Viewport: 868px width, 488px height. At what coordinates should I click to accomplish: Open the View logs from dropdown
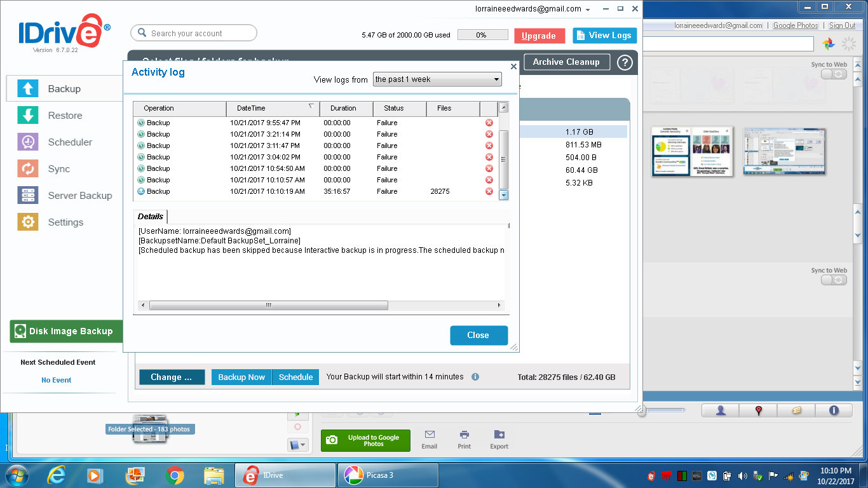pos(437,79)
